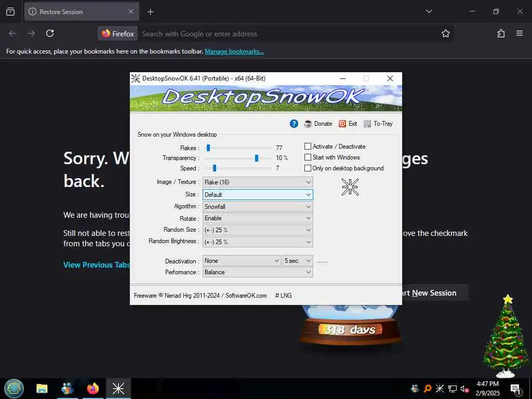Send DesktopSnowOK To-Tray
The height and width of the screenshot is (399, 532).
tap(378, 124)
